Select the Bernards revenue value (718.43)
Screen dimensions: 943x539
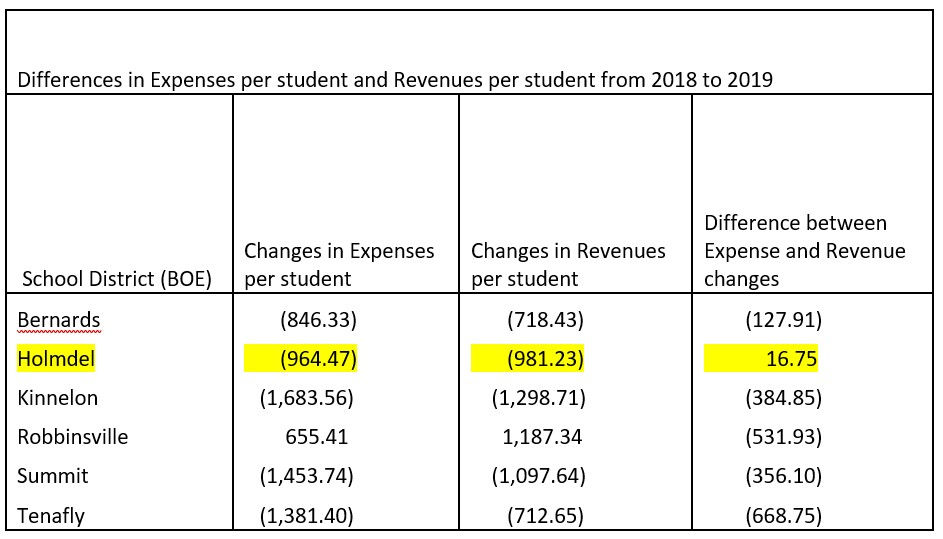coord(545,320)
